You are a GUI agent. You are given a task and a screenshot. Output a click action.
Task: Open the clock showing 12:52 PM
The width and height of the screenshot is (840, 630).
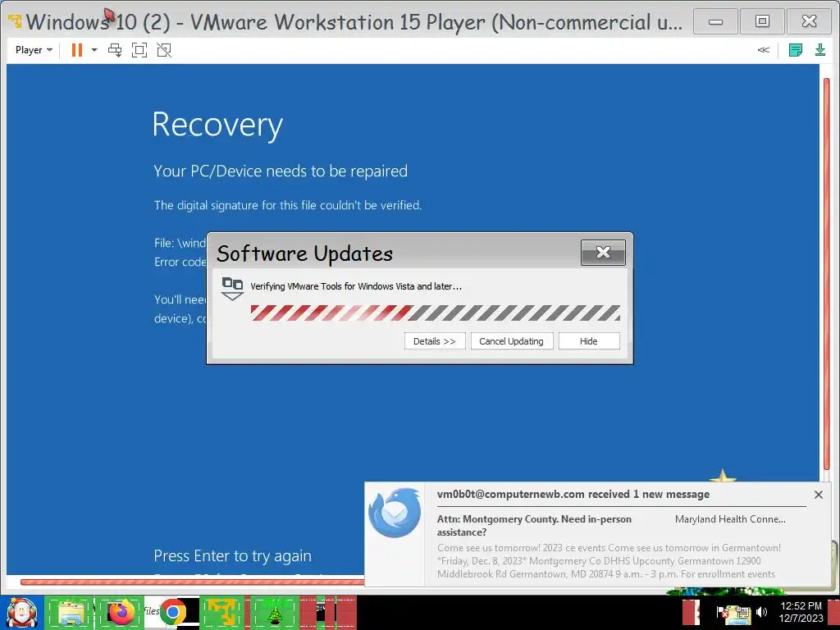(801, 612)
